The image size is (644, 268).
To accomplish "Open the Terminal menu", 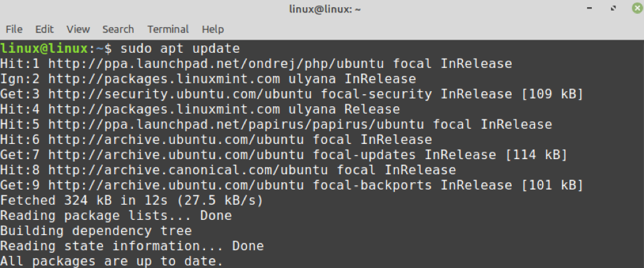I will (x=168, y=29).
